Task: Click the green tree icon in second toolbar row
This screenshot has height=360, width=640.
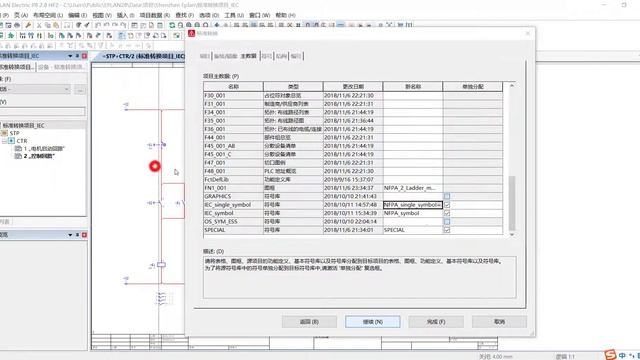Action: click(x=11, y=36)
